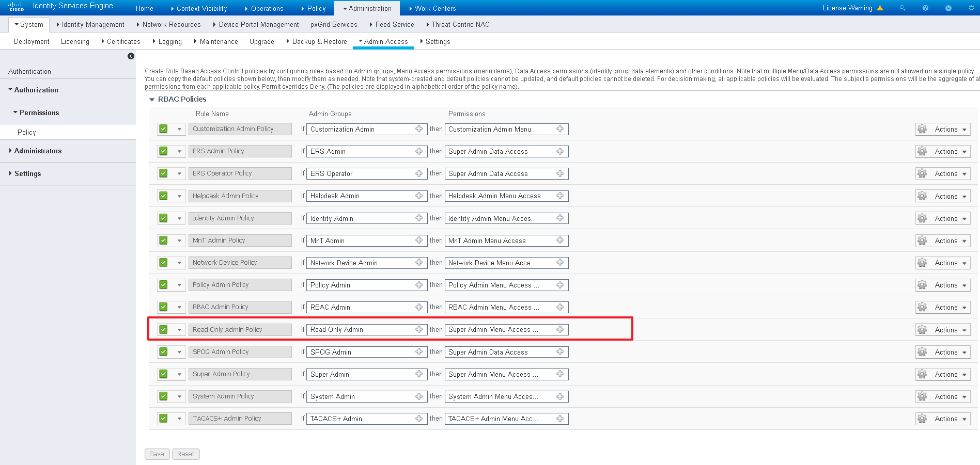Click plus icon beside MnT Admin Menu Access

pyautogui.click(x=560, y=240)
